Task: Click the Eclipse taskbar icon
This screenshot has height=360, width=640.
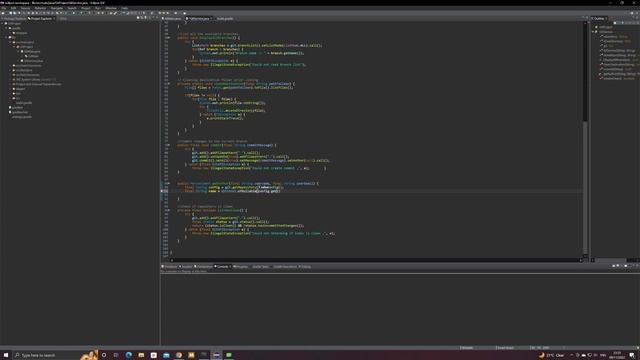Action: [216, 355]
